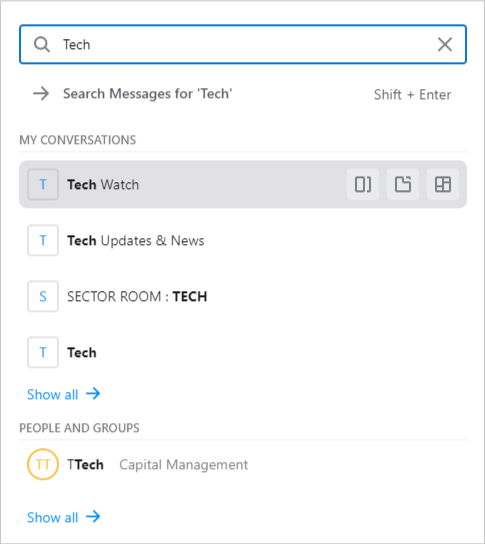Click the S avatar for Sector Room
The image size is (485, 544).
tap(43, 296)
